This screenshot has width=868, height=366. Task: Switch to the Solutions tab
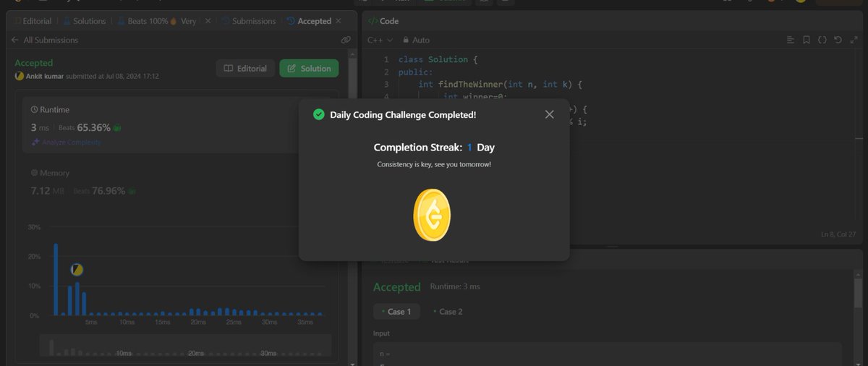click(x=86, y=21)
